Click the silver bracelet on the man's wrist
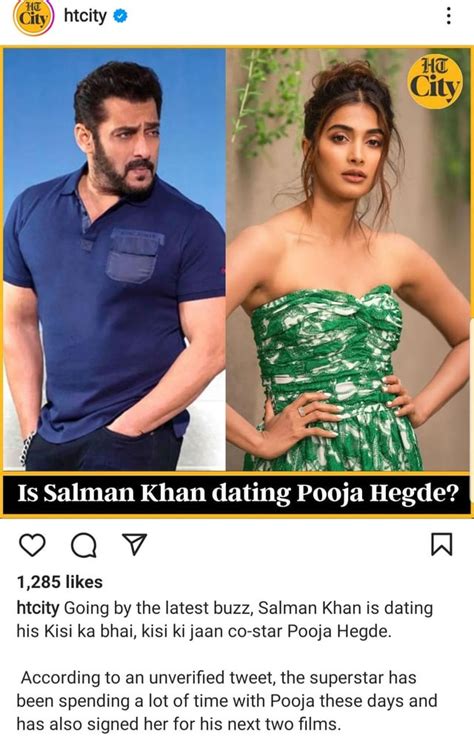Viewport: 474px width, 748px height. [x=28, y=447]
